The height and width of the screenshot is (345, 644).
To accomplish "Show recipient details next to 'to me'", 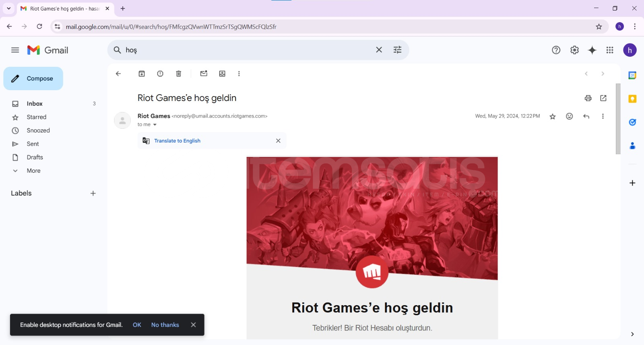I will coord(155,125).
